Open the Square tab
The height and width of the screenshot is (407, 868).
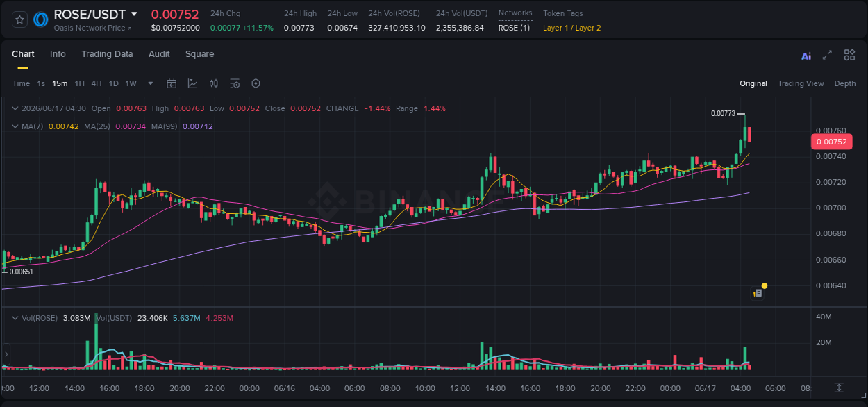click(199, 54)
